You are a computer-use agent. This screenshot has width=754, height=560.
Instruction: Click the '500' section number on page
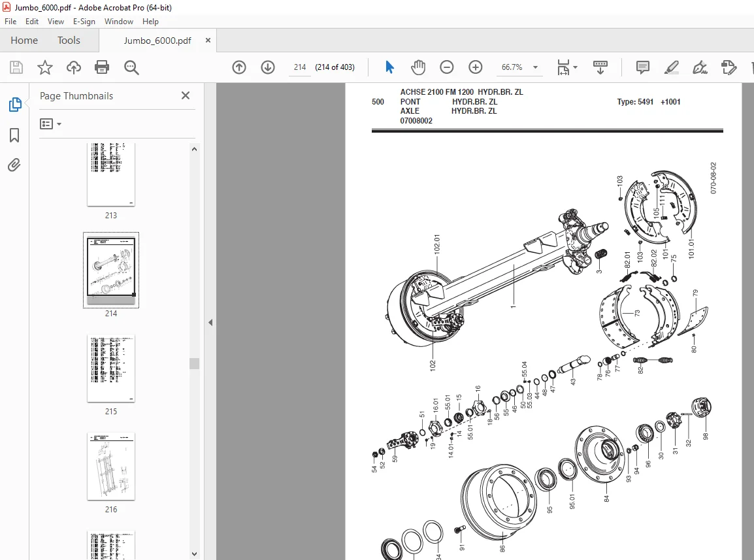(x=378, y=102)
